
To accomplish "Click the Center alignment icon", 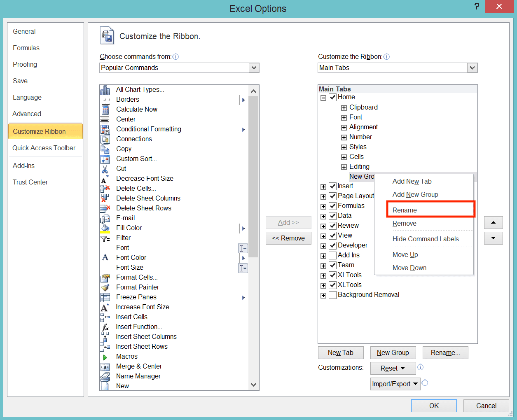I will pyautogui.click(x=105, y=119).
